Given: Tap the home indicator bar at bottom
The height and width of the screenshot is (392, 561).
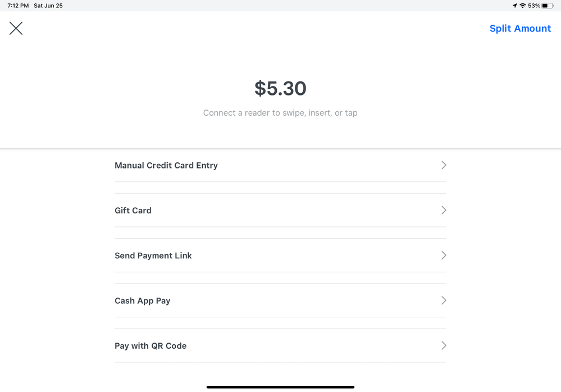Looking at the screenshot, I should click(x=280, y=387).
